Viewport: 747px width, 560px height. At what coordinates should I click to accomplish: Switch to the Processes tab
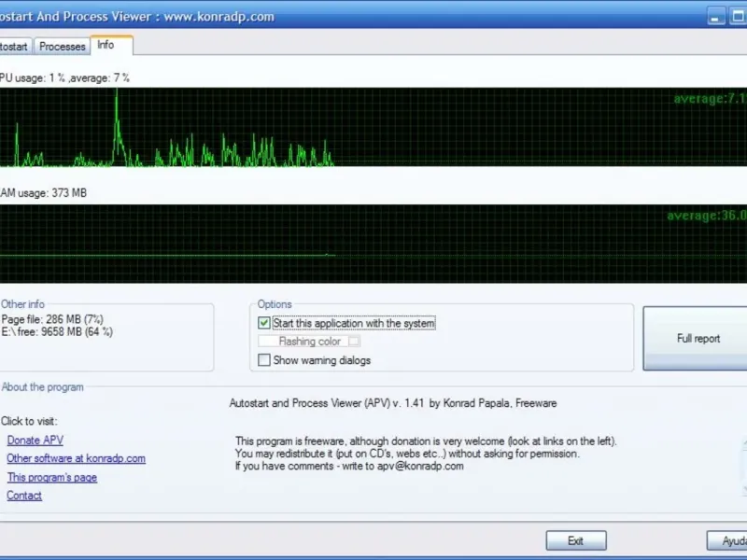coord(62,46)
